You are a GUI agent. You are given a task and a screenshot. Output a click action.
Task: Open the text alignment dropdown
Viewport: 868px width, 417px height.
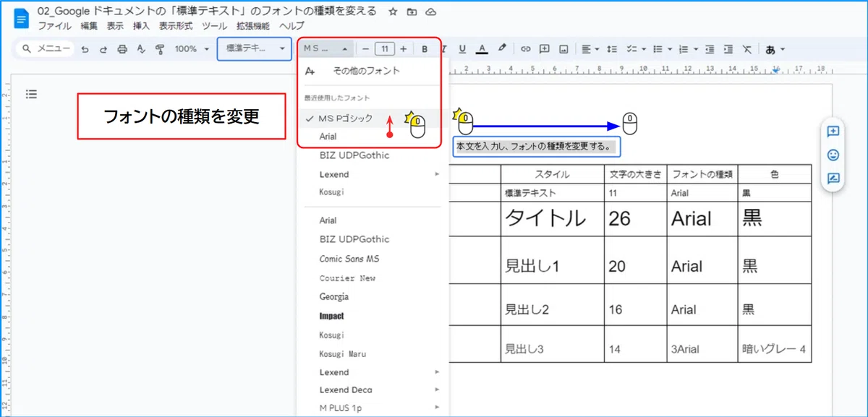pos(591,49)
